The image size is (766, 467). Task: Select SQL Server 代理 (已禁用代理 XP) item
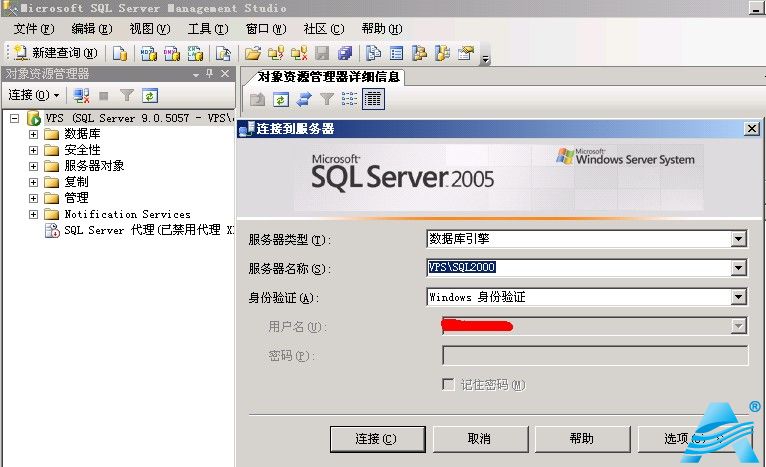(x=149, y=230)
